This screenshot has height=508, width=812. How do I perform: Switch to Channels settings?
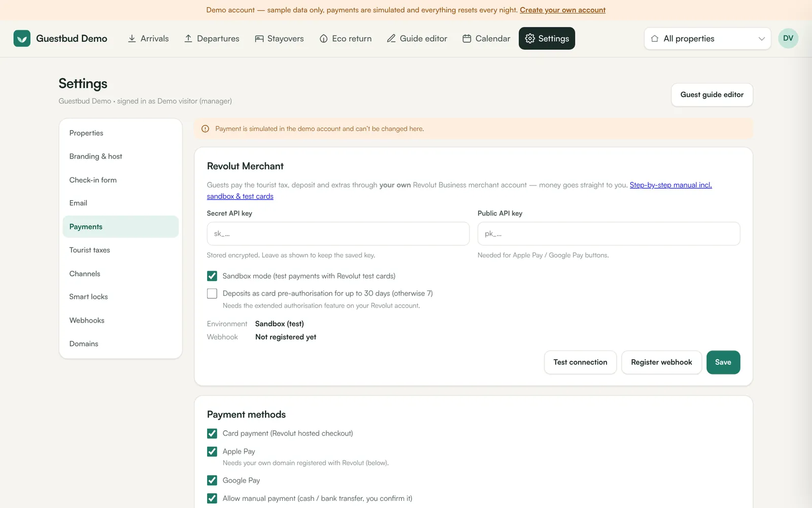[121, 273]
